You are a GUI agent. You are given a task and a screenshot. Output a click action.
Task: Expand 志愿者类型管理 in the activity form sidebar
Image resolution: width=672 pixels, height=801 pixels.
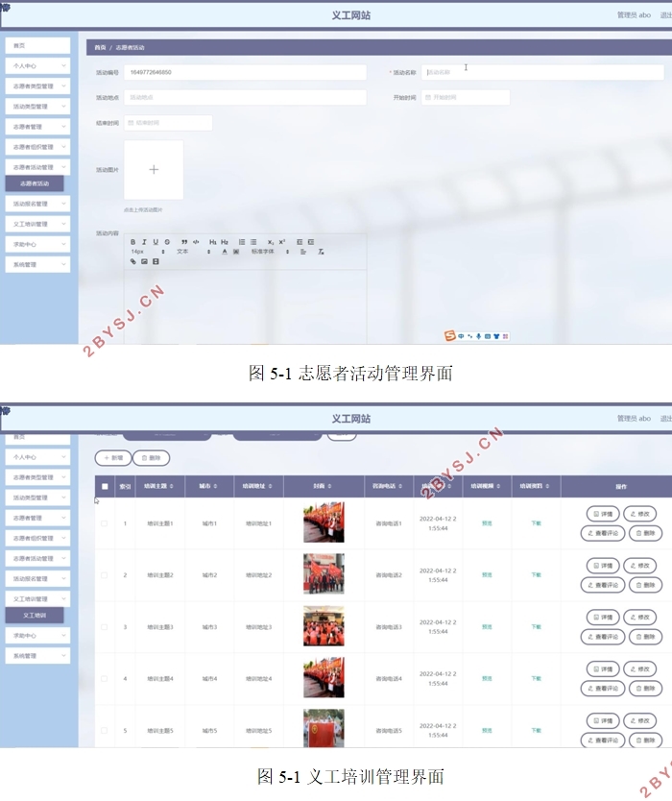pos(37,86)
